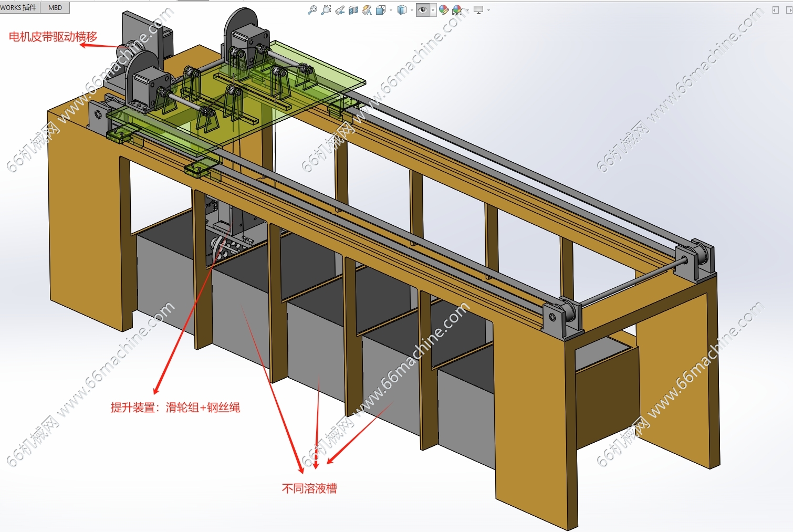Image resolution: width=793 pixels, height=532 pixels.
Task: Expand the Hide/Show Items dropdown arrow
Action: (433, 10)
